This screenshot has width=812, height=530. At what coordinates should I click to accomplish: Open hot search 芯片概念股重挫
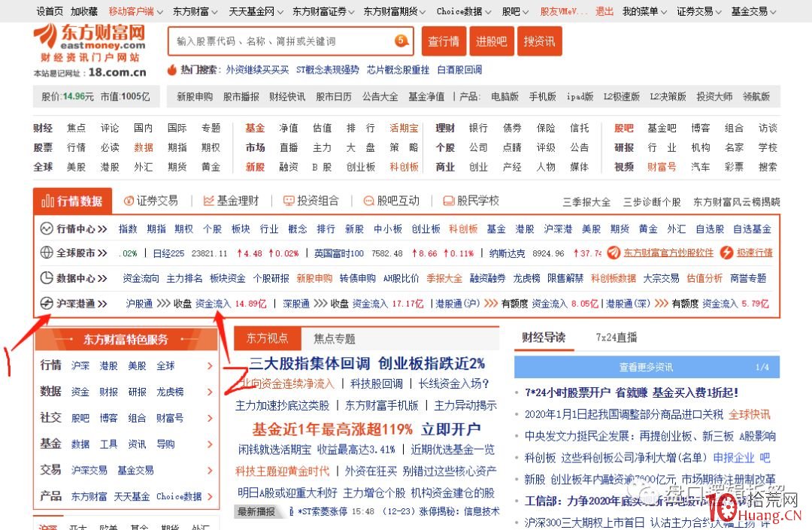(x=398, y=70)
